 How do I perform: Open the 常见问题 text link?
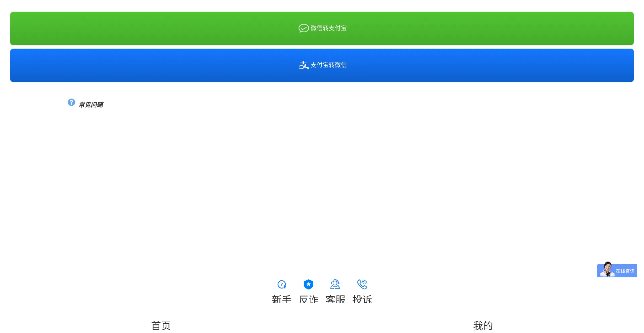click(91, 105)
